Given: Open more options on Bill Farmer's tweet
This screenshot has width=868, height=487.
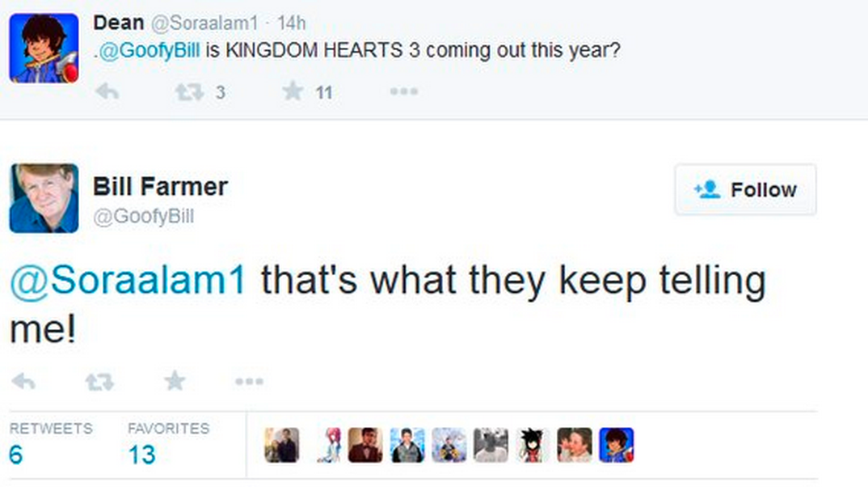Looking at the screenshot, I should (x=248, y=380).
